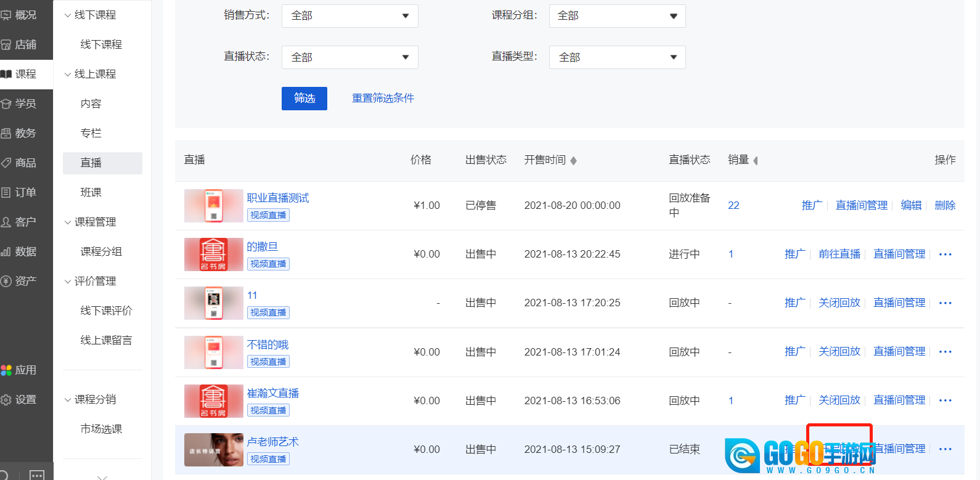The width and height of the screenshot is (980, 480).
Task: Open the 直播类型 dropdown
Action: pyautogui.click(x=617, y=57)
